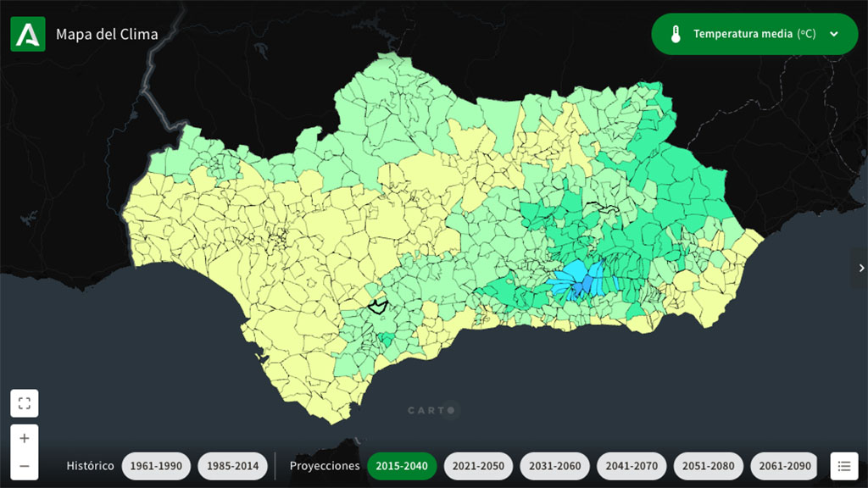Click the Temperatura media (ºC) variable selector

(x=754, y=35)
